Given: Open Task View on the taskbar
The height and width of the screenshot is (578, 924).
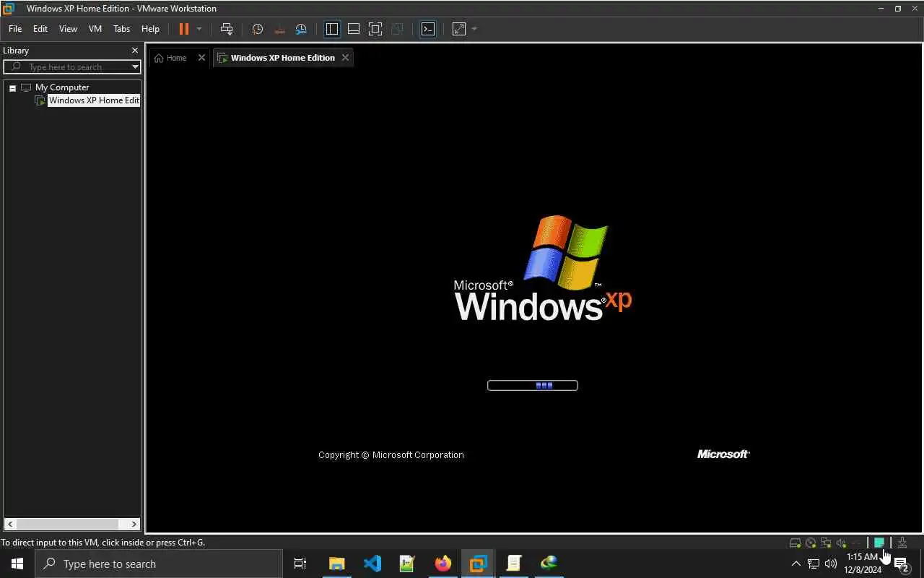Looking at the screenshot, I should 300,564.
